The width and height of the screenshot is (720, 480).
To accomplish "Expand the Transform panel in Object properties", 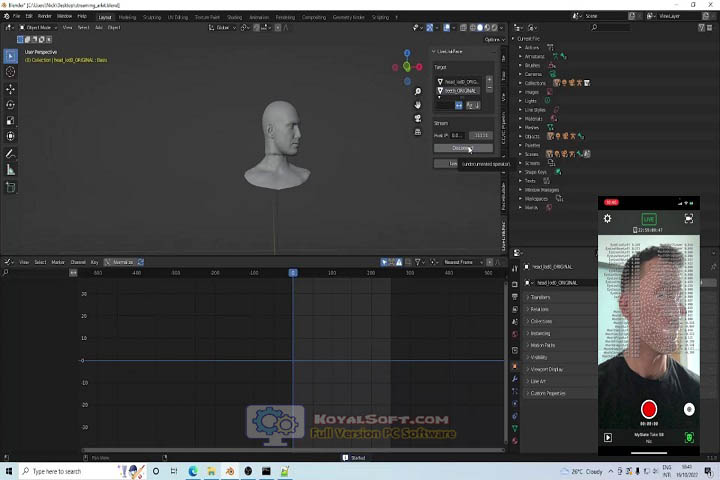I will pos(540,297).
